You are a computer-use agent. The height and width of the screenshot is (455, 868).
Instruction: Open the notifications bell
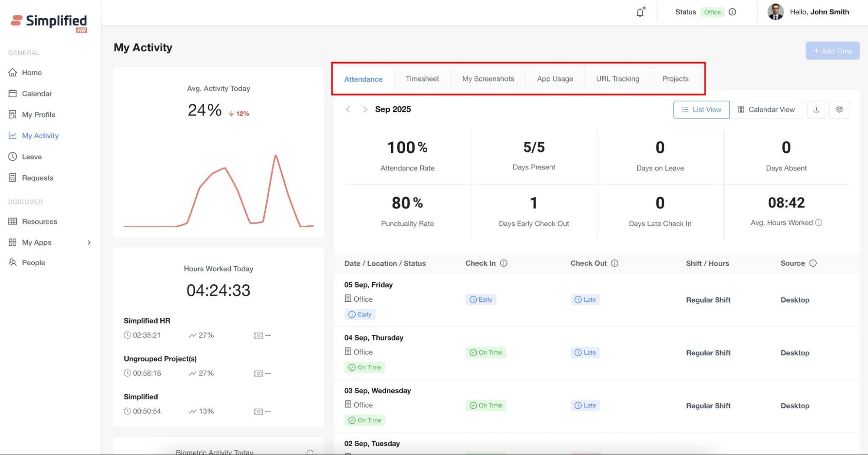click(640, 12)
